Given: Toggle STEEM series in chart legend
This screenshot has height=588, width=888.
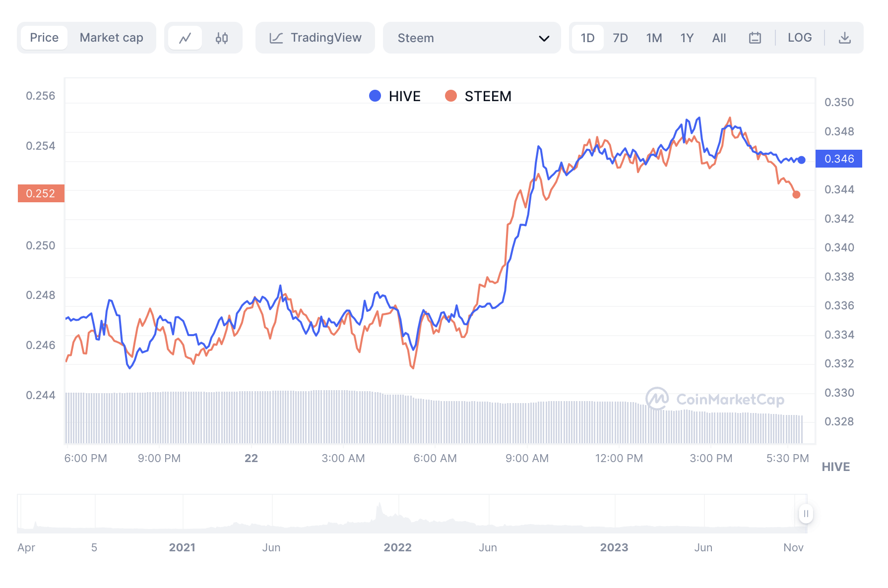Looking at the screenshot, I should coord(478,96).
